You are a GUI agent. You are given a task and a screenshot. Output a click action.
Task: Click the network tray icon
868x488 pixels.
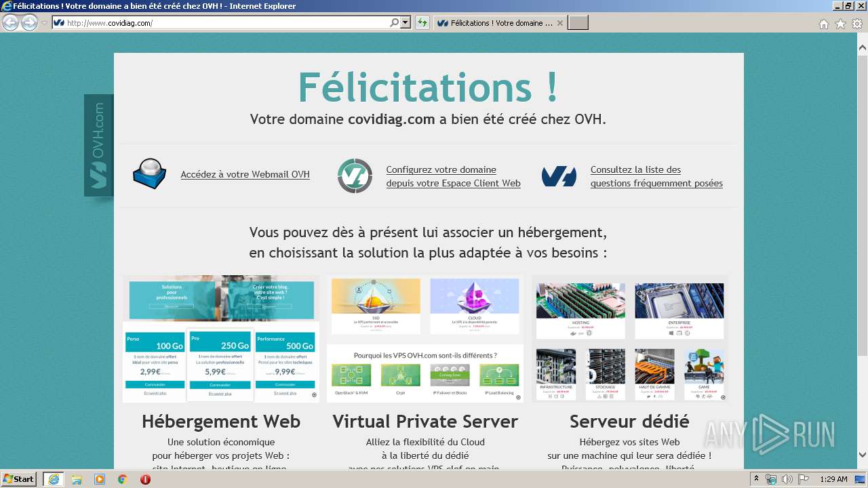pyautogui.click(x=771, y=479)
